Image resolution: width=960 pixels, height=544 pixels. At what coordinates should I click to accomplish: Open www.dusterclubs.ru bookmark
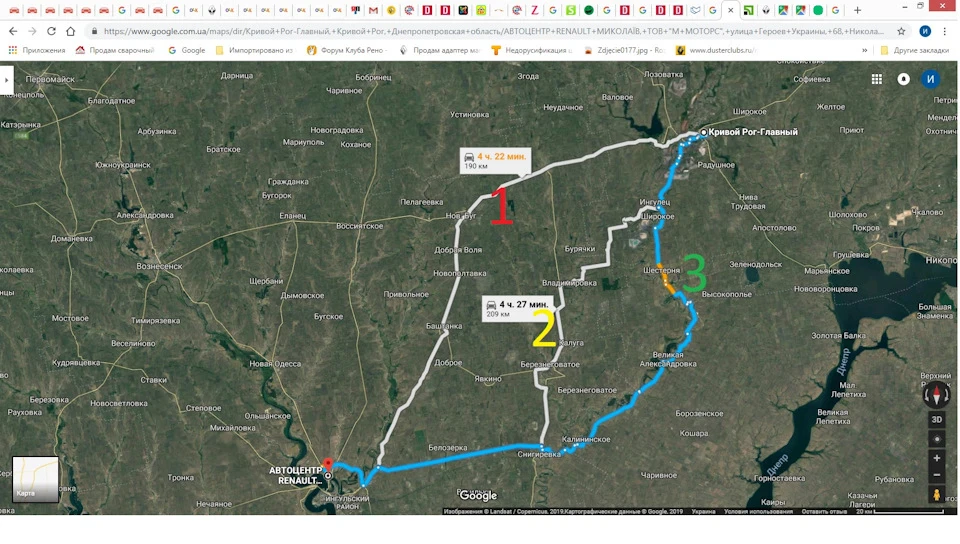716,50
